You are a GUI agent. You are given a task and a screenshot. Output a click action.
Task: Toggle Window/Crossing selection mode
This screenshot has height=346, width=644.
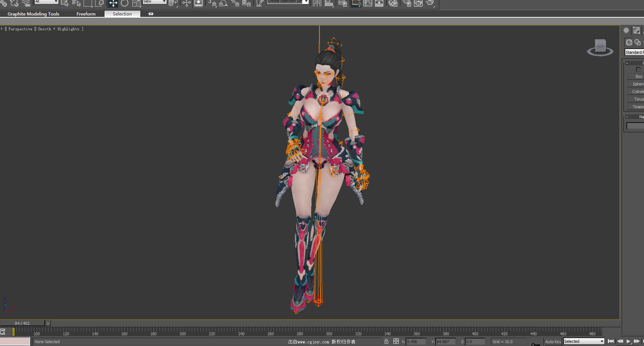[x=100, y=3]
